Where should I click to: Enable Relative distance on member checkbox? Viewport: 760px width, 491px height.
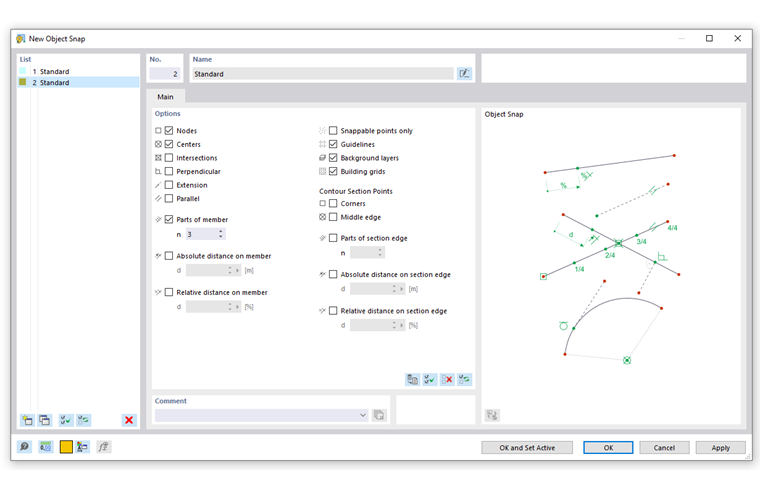[x=169, y=292]
